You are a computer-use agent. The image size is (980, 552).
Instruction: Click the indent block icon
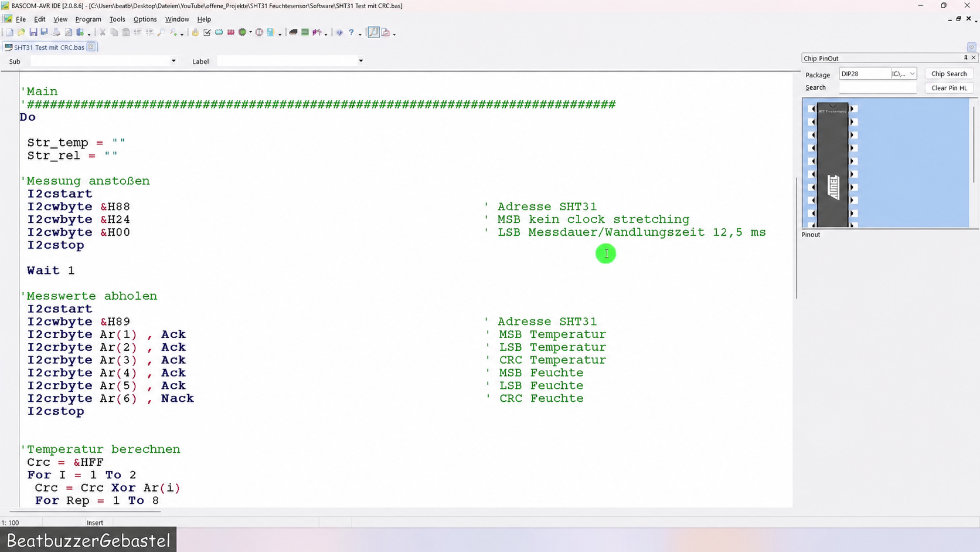138,32
